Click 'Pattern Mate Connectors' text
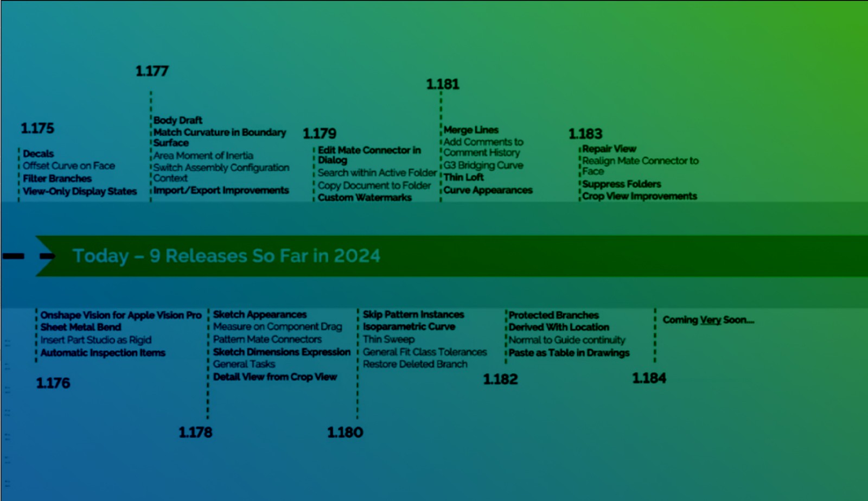This screenshot has width=868, height=501. 267,339
